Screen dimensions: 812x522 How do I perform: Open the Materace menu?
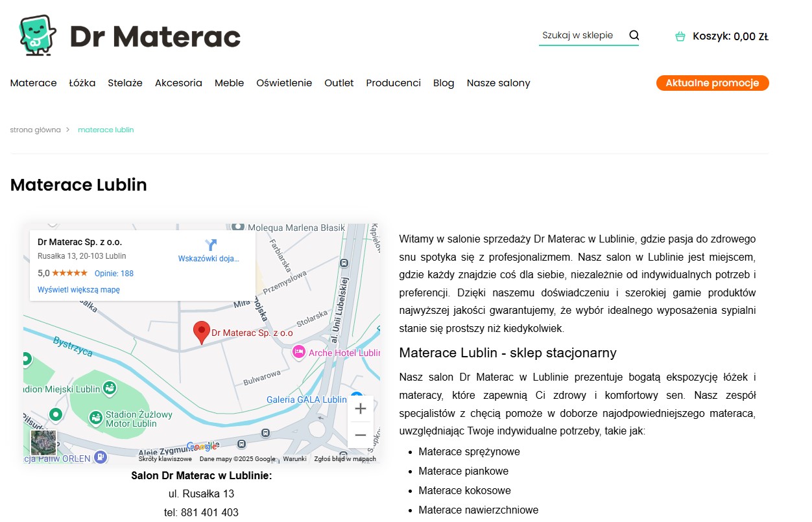34,83
